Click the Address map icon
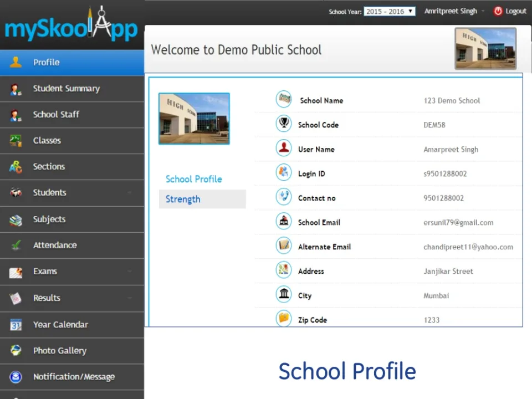 click(284, 270)
